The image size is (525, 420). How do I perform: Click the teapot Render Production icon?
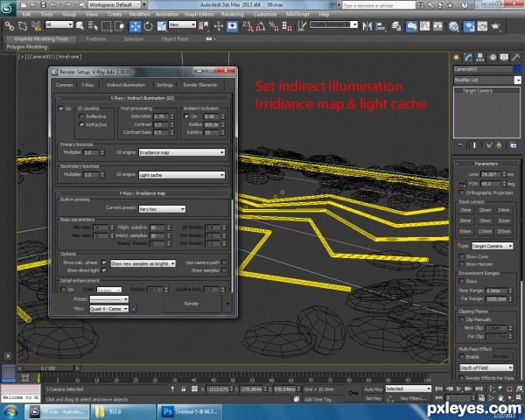coord(496,26)
